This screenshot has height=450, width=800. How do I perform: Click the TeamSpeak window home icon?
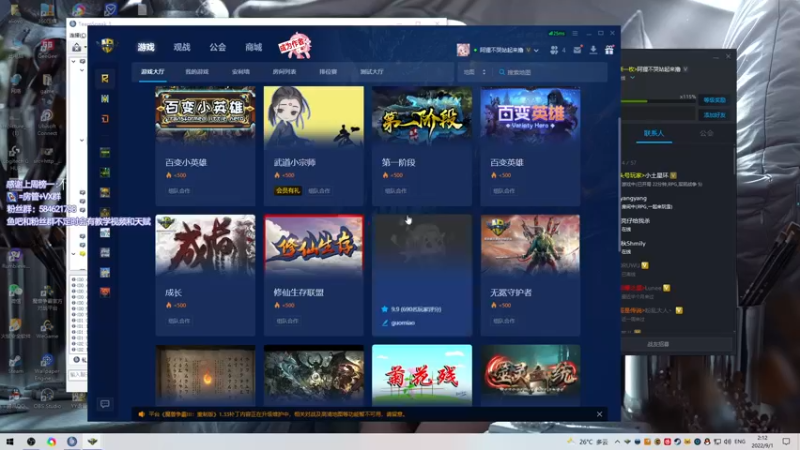[77, 47]
